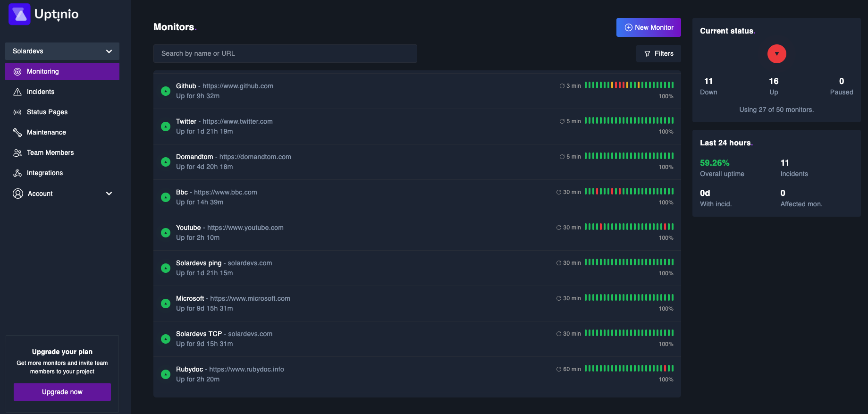The height and width of the screenshot is (414, 868).
Task: Click the Bbc uptime history bar
Action: (x=629, y=191)
